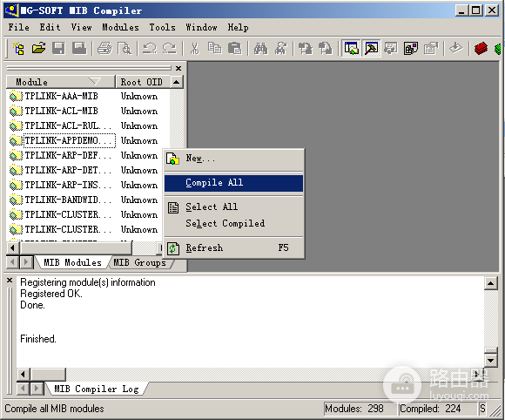Click the log pane scroll down arrow

(490, 360)
